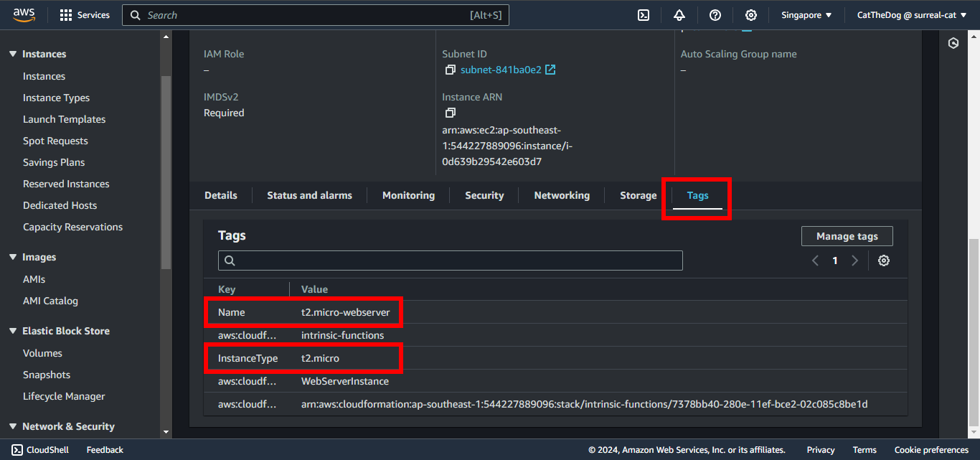Open the help question mark icon

coord(715,15)
